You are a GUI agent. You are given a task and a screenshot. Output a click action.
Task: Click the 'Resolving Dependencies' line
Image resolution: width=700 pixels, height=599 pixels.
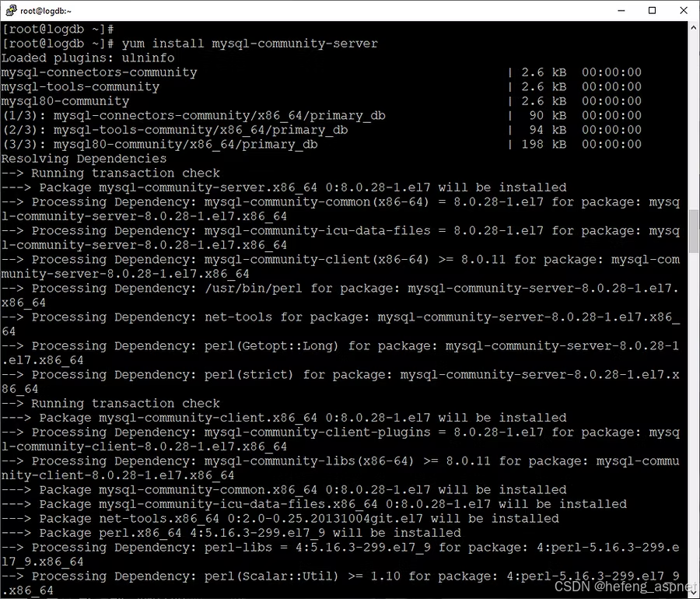[x=84, y=159]
